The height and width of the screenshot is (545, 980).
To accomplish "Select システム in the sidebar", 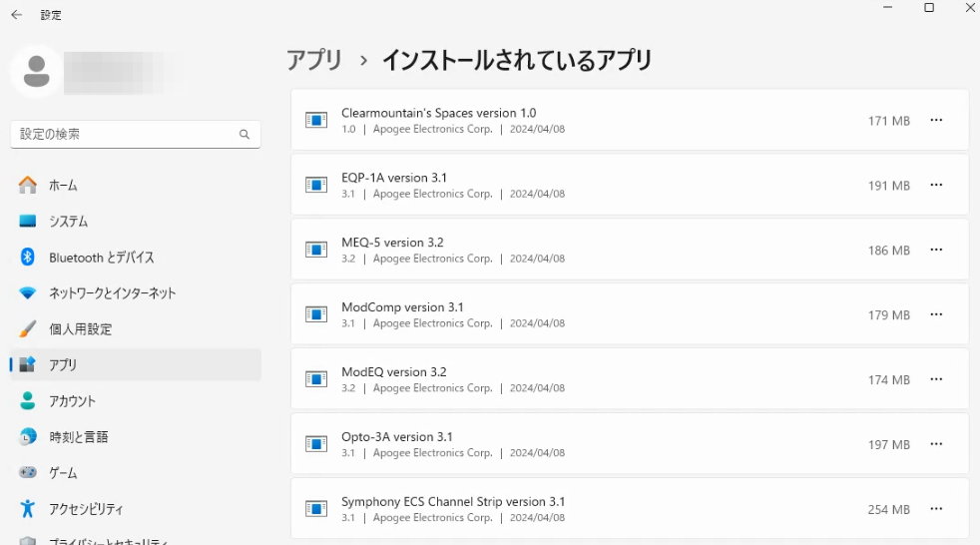I will coord(136,222).
